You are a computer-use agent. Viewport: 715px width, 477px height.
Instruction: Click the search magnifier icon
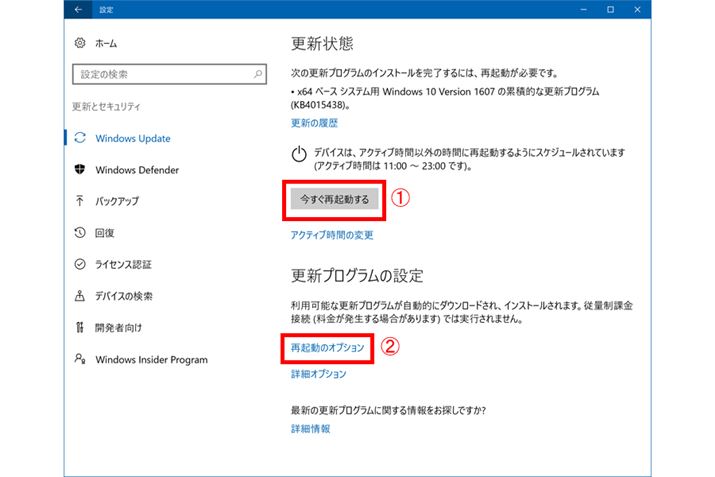(259, 74)
